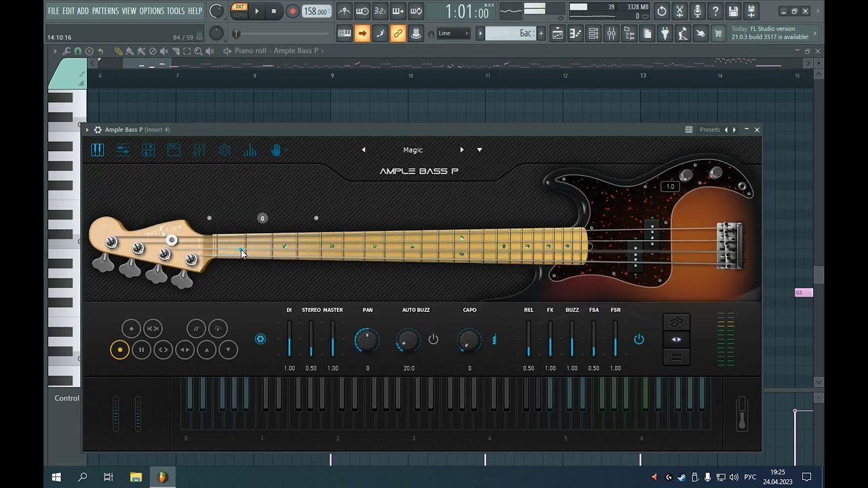
Task: Click the FL Studio taskbar icon
Action: point(162,477)
